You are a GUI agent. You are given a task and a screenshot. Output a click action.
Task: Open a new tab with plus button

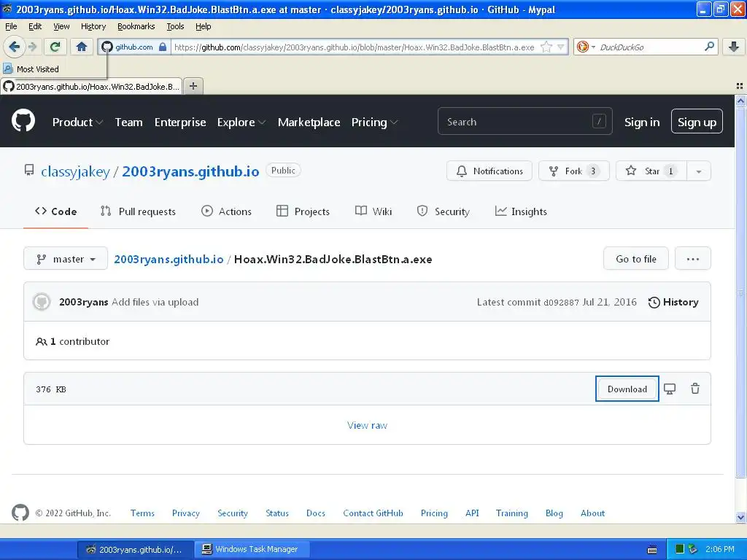pos(193,86)
